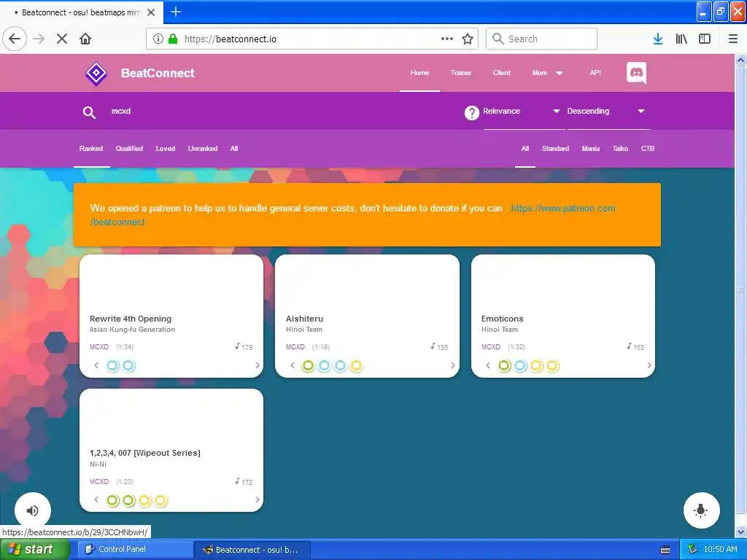Viewport: 747px width, 560px height.
Task: Click the BeatConnect diamond logo
Action: click(96, 74)
